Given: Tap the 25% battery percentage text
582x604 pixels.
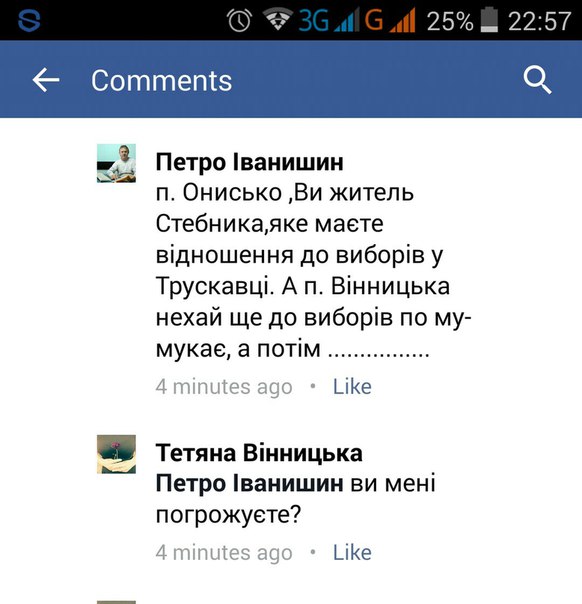Looking at the screenshot, I should (450, 21).
